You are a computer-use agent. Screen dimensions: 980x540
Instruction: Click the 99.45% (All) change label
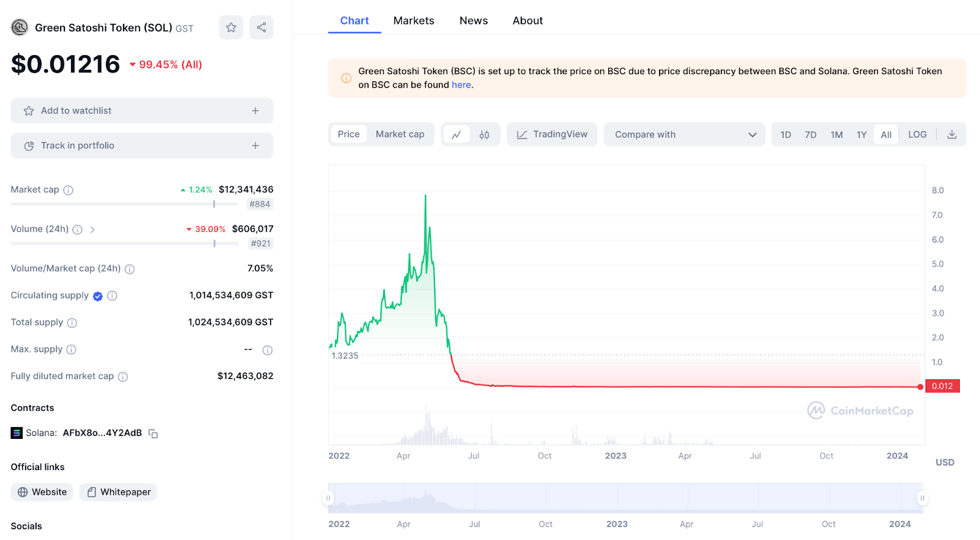pos(165,64)
